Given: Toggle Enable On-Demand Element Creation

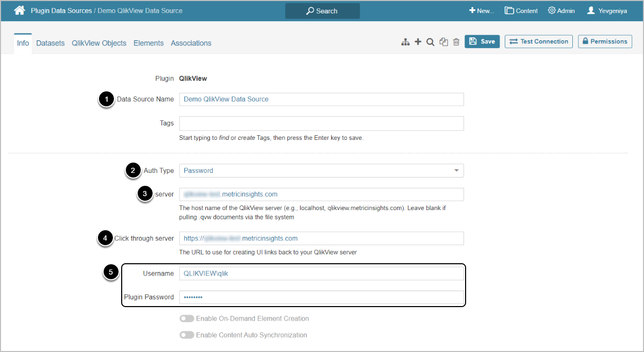Looking at the screenshot, I should [x=187, y=318].
